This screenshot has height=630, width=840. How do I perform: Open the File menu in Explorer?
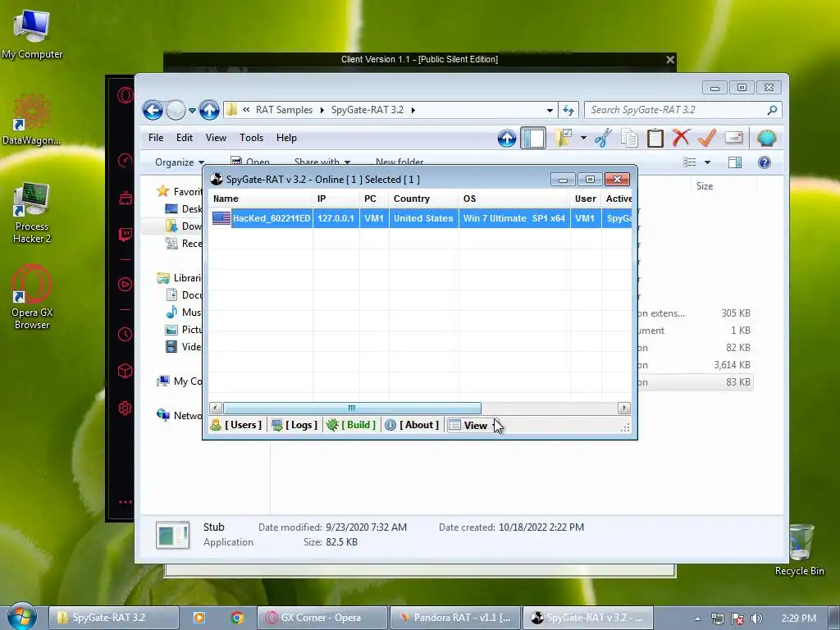click(x=156, y=138)
